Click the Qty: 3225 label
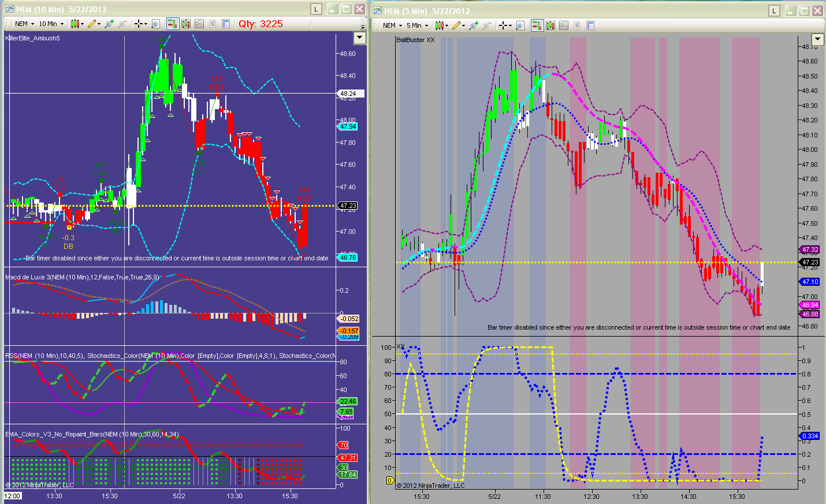826x504 pixels. pos(261,24)
